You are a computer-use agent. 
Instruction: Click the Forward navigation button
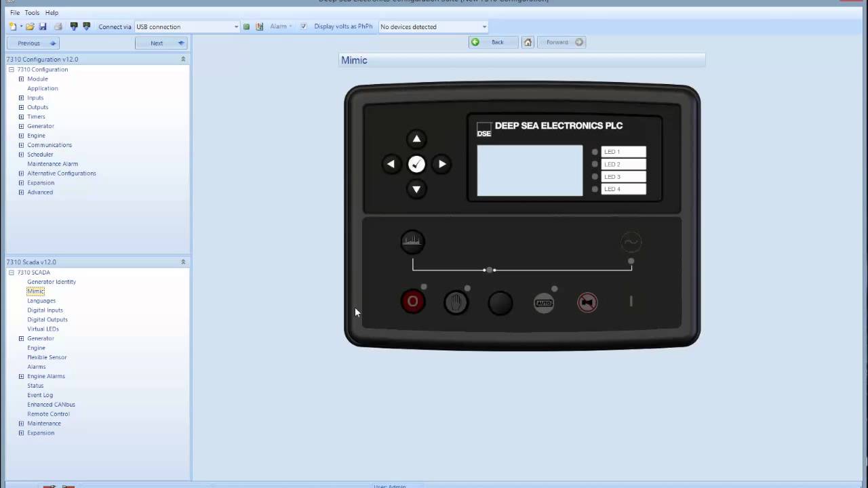tap(561, 42)
